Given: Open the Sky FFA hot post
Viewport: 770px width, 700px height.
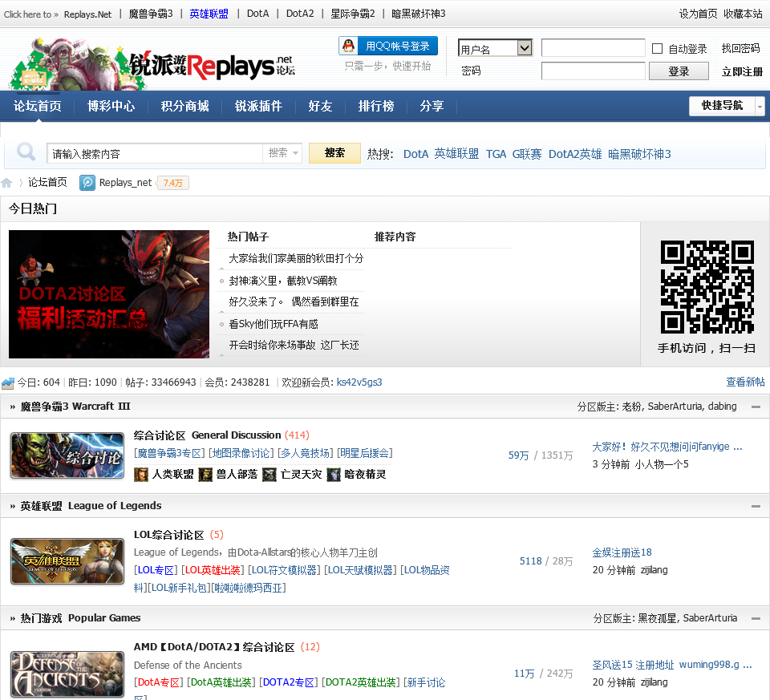Looking at the screenshot, I should [x=273, y=324].
